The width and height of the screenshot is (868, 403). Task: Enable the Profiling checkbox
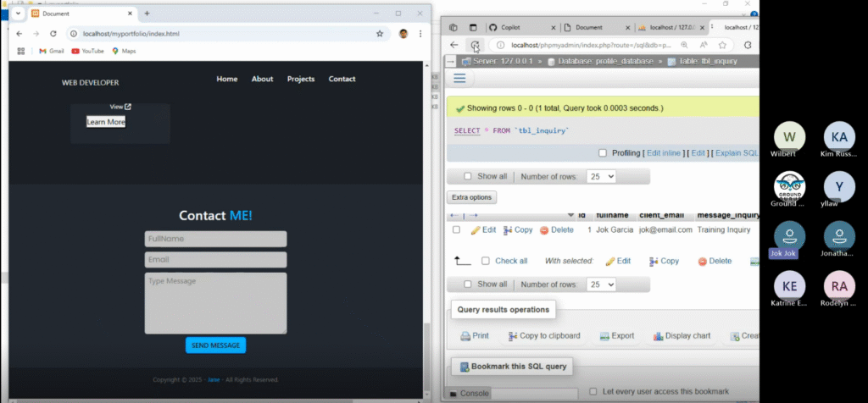click(603, 153)
